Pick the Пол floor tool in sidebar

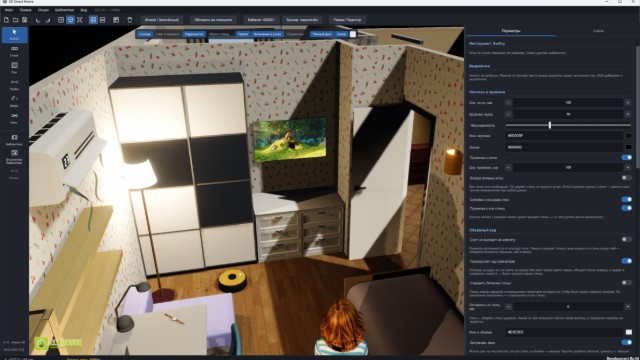14,68
